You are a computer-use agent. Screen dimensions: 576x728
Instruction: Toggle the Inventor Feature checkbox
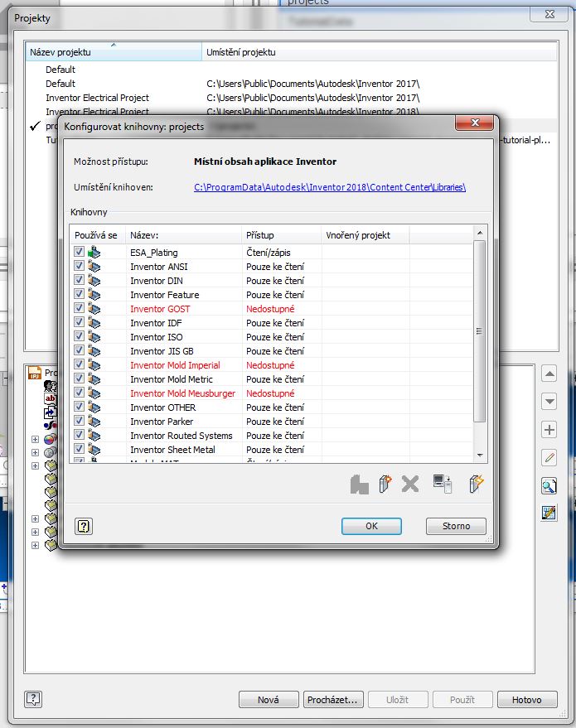click(79, 294)
